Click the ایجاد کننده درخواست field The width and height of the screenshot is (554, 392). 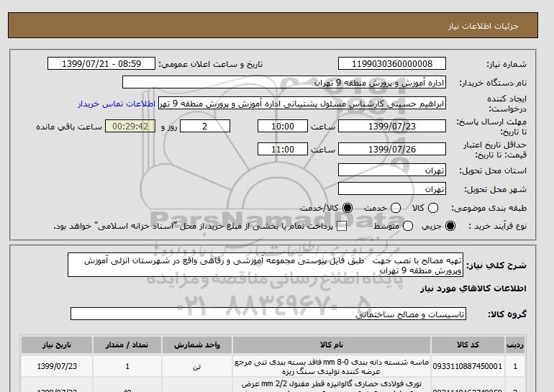[x=302, y=104]
